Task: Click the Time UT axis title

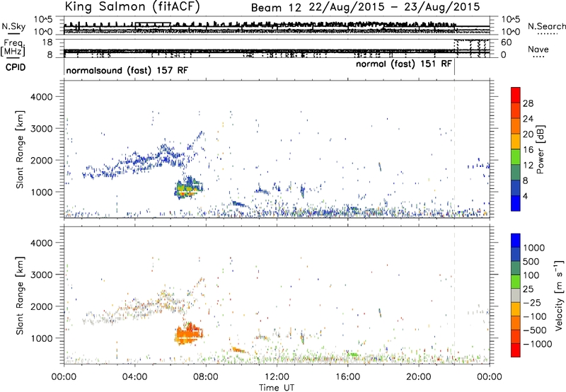Action: [277, 388]
